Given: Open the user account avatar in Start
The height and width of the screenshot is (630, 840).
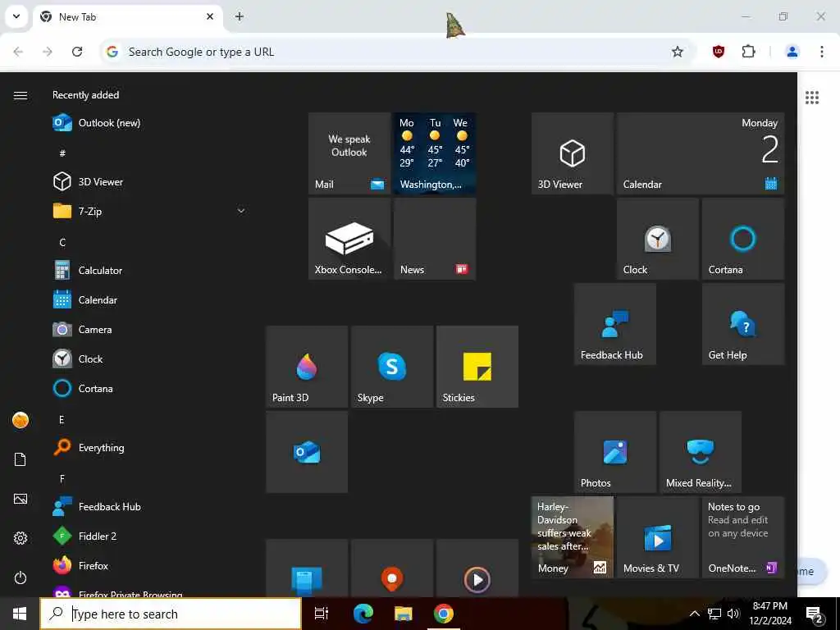Looking at the screenshot, I should point(21,420).
